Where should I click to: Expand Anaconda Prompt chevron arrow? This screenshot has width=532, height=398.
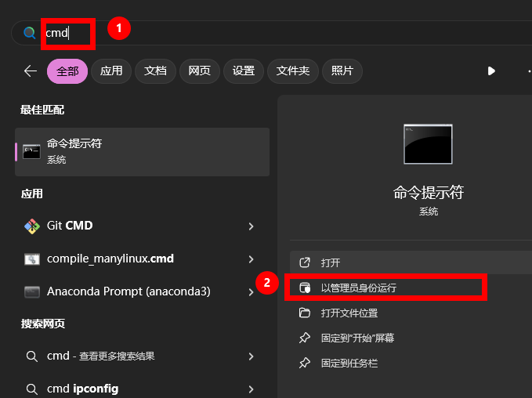[251, 291]
